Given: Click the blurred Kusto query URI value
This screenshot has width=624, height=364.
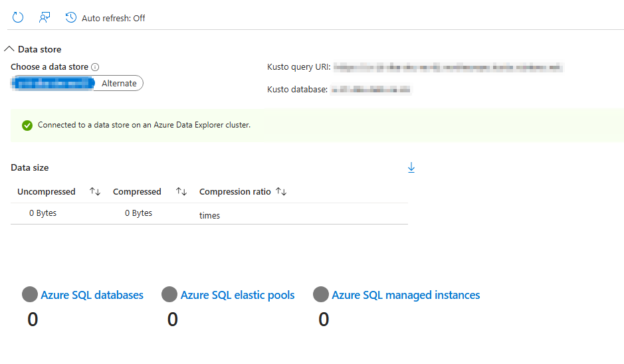Looking at the screenshot, I should (x=449, y=67).
